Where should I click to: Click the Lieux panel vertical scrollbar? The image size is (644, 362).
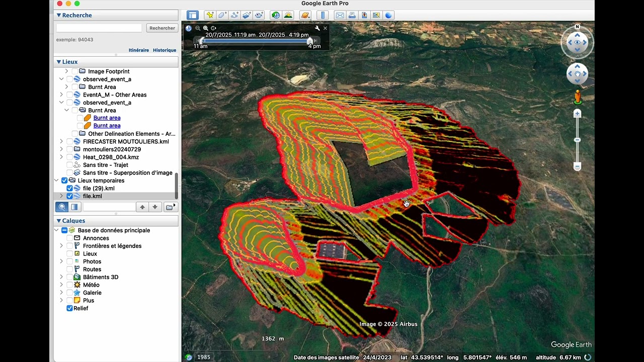coord(176,186)
